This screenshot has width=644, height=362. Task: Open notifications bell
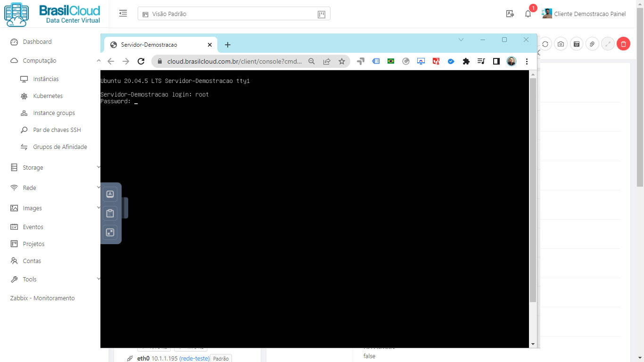(528, 14)
